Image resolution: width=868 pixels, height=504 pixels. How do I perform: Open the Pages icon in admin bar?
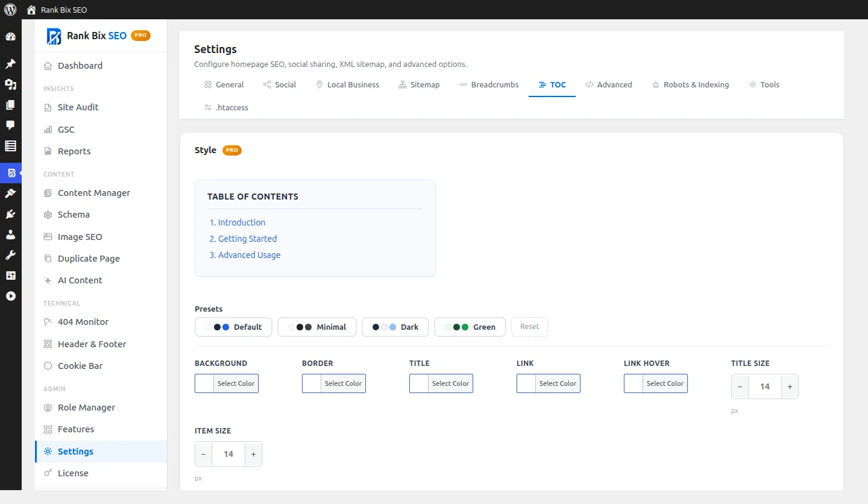10,105
